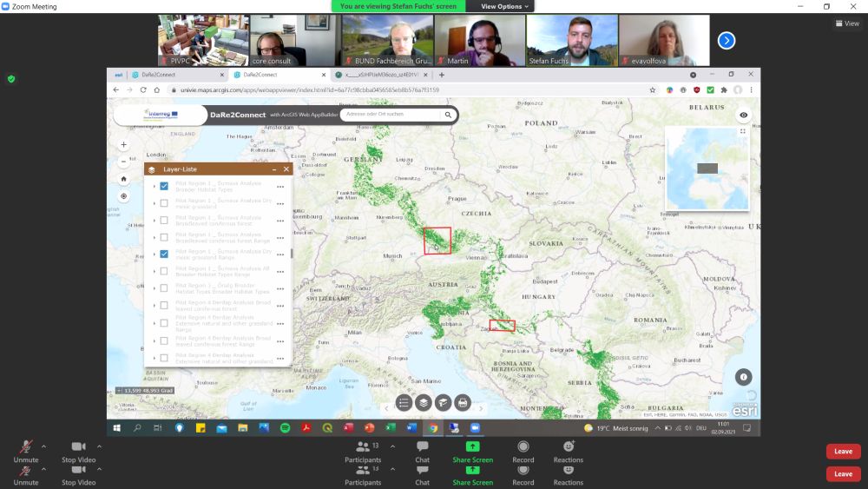
Task: Click the map Home extent button
Action: 123,179
